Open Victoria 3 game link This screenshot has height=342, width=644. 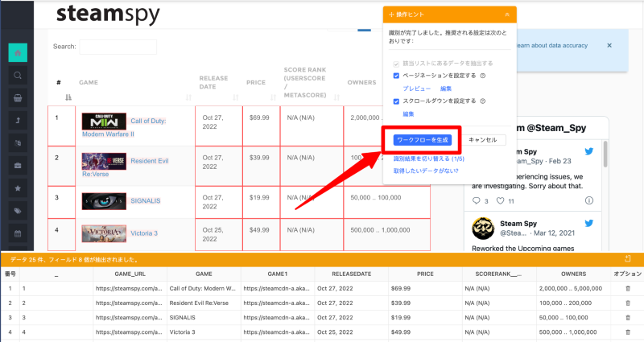click(x=144, y=233)
